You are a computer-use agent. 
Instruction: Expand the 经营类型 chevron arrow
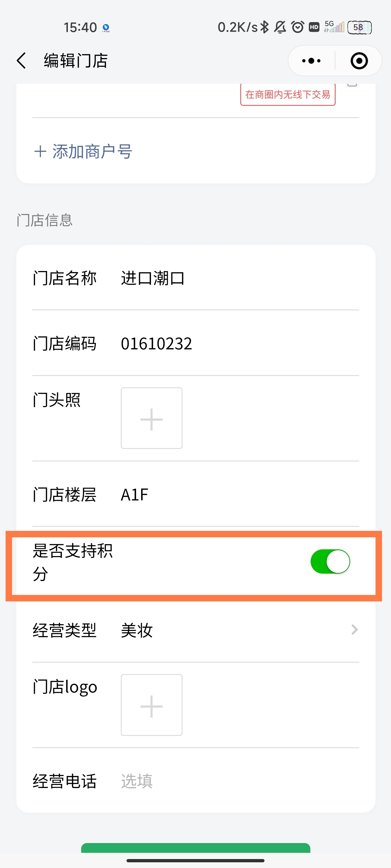click(x=354, y=629)
